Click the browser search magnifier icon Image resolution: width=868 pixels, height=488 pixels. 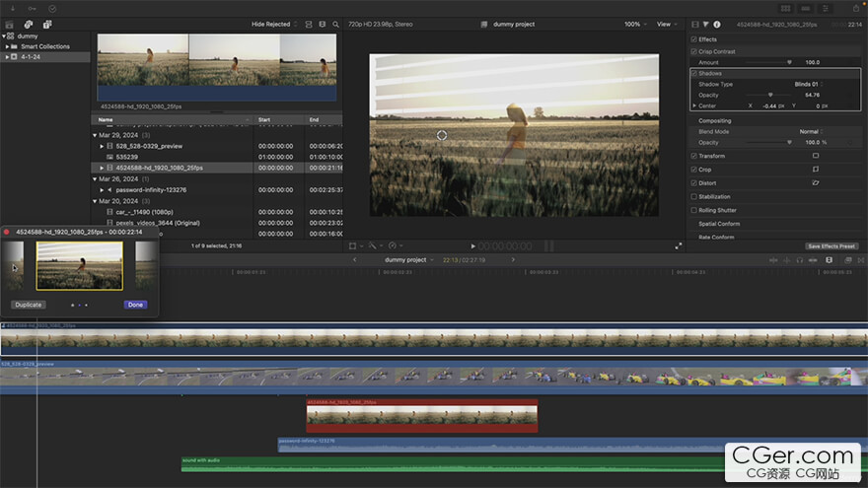[x=335, y=25]
